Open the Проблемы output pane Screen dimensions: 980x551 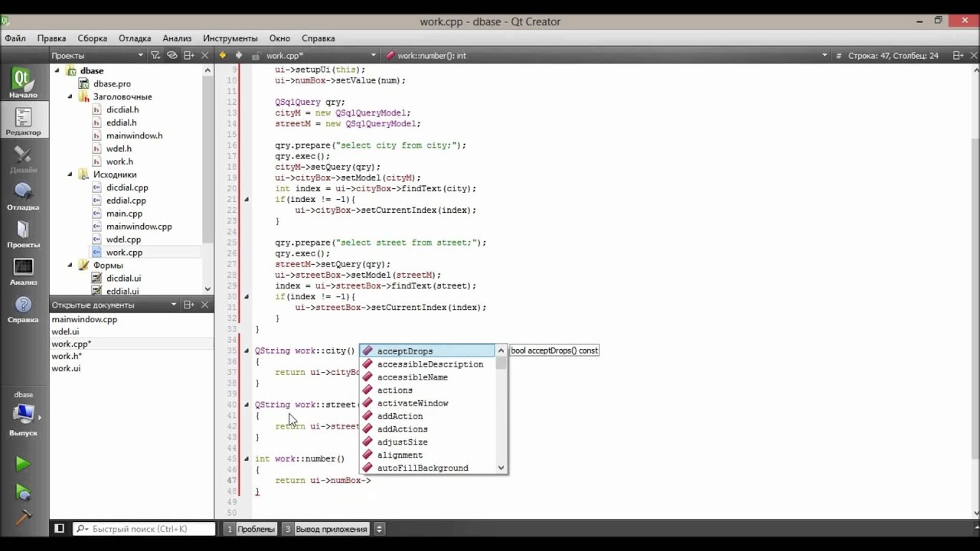pyautogui.click(x=250, y=529)
